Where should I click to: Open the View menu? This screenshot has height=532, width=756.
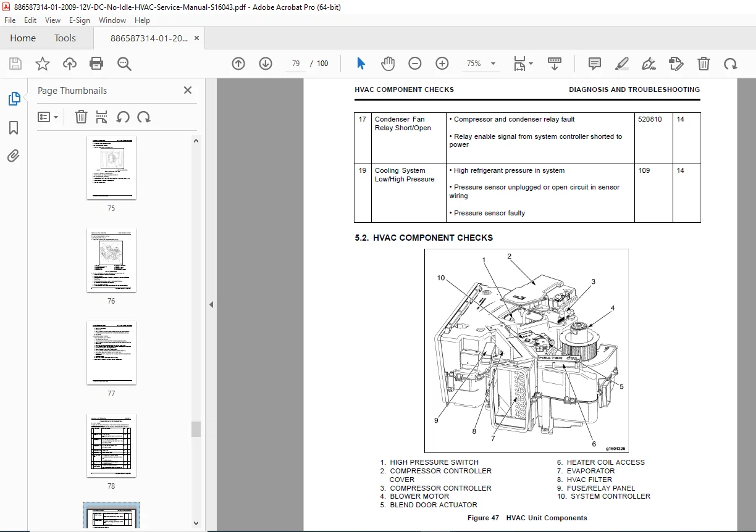click(x=52, y=20)
